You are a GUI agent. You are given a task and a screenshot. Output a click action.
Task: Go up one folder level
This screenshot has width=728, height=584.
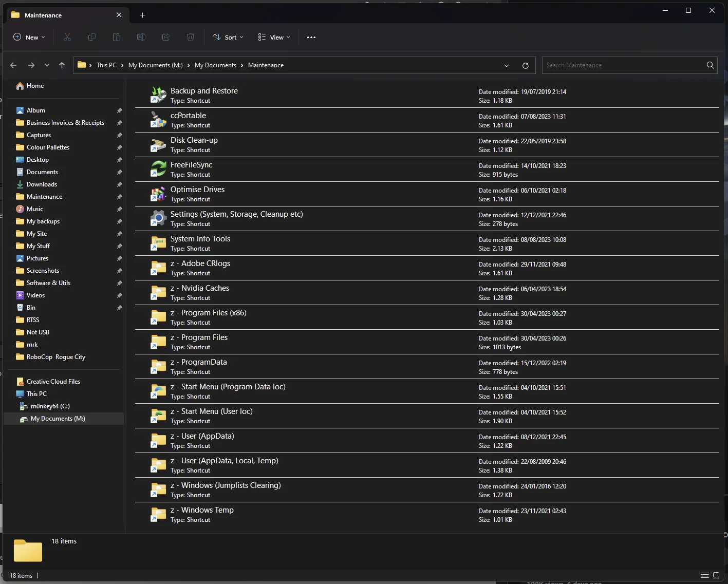(x=62, y=65)
